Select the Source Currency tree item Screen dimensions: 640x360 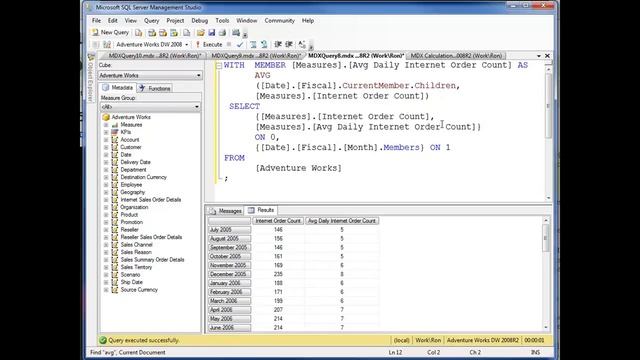[x=139, y=290]
